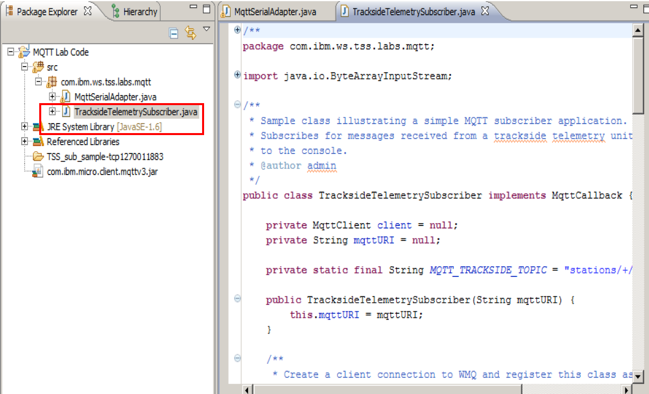Click editor vertical scrollbar up arrow

coord(638,31)
